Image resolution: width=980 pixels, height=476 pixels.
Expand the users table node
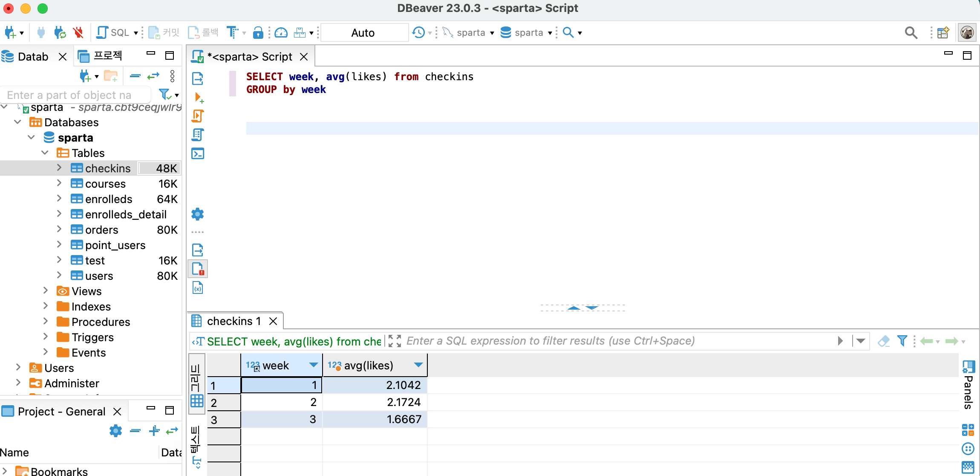click(59, 276)
